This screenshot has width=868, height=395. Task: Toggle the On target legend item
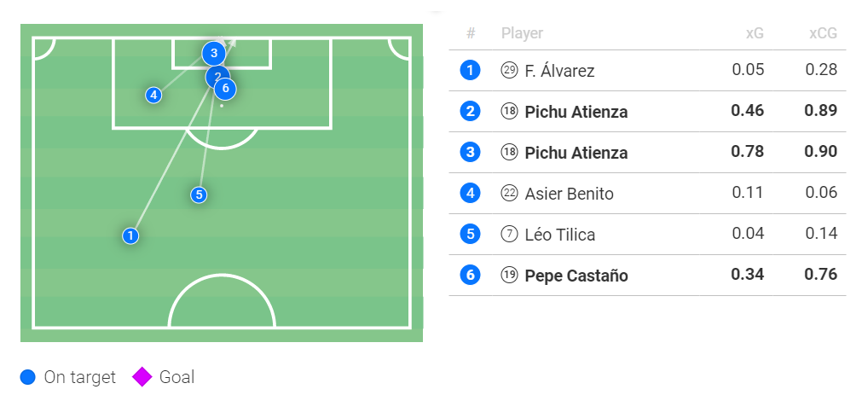68,377
